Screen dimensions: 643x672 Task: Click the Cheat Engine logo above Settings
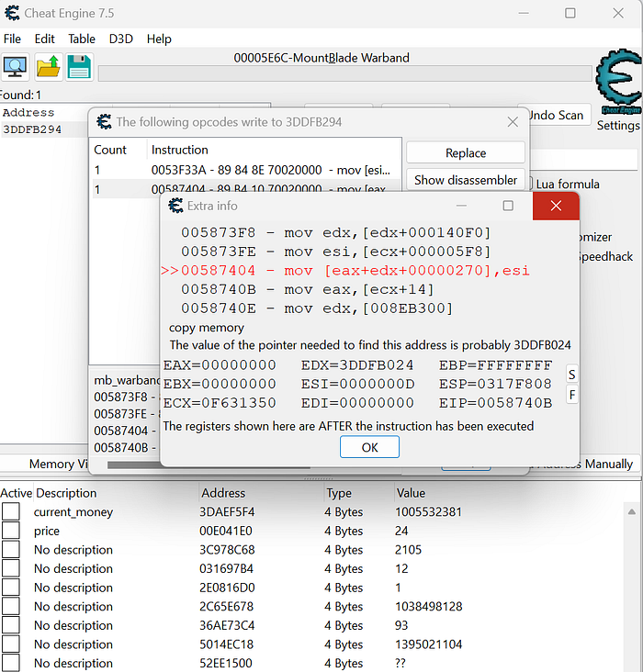[619, 82]
